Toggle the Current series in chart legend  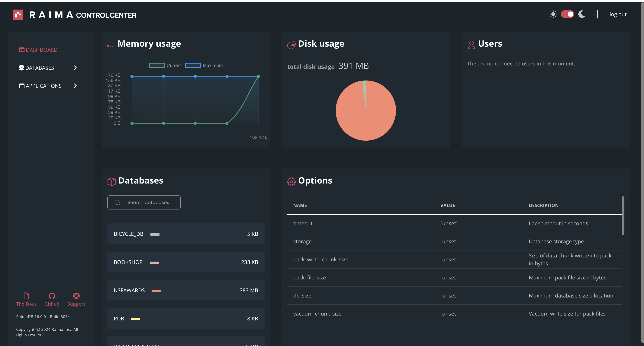[157, 65]
